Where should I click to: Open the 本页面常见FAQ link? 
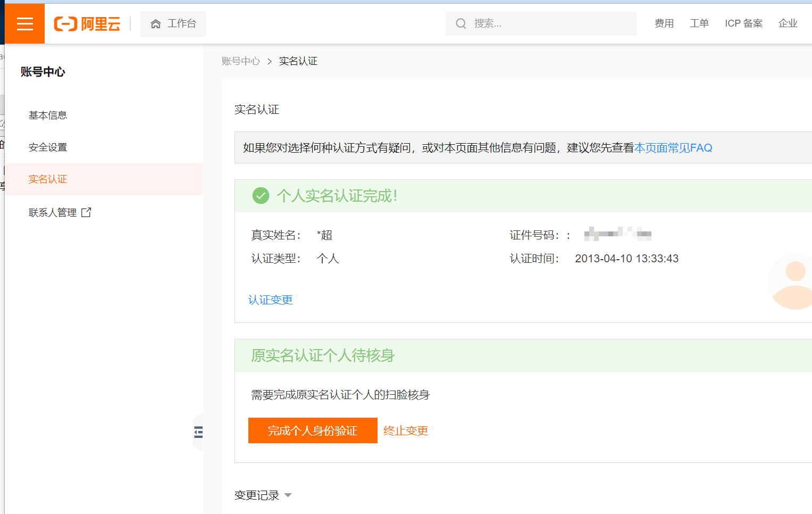[x=673, y=148]
